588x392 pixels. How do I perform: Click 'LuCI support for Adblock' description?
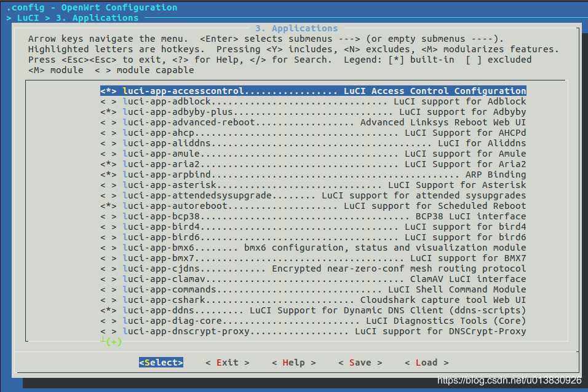[x=459, y=101]
